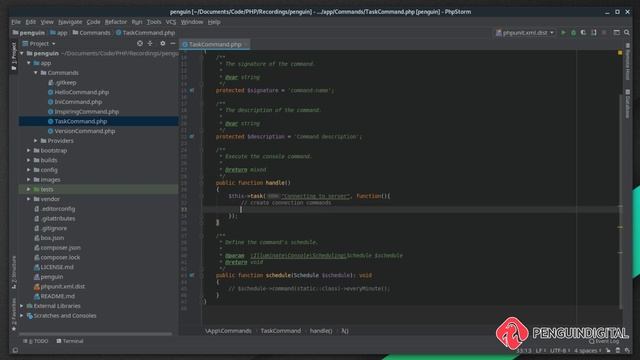Expand the vendor folder
Screen dimensions: 640x360
click(29, 199)
